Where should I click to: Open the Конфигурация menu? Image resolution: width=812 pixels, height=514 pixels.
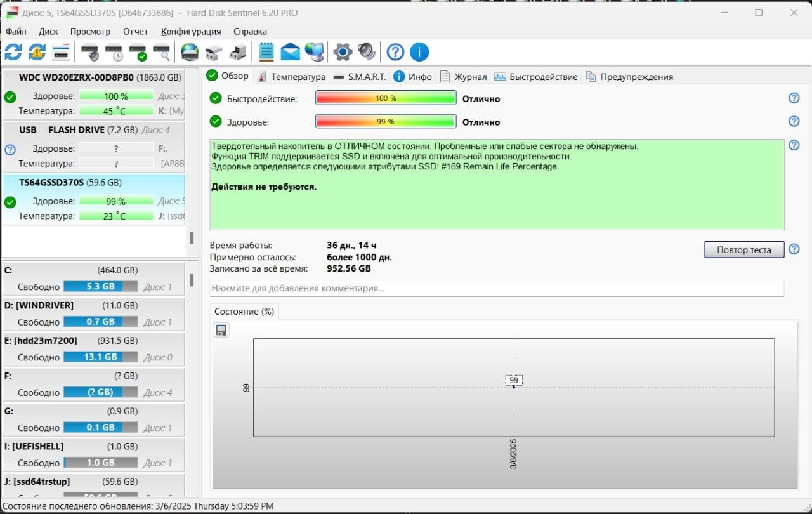[191, 31]
